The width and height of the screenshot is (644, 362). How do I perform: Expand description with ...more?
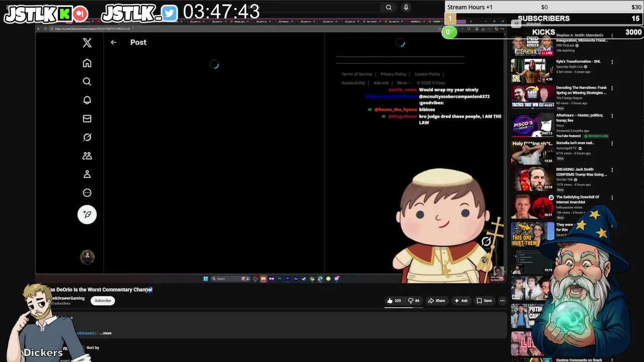point(106,333)
